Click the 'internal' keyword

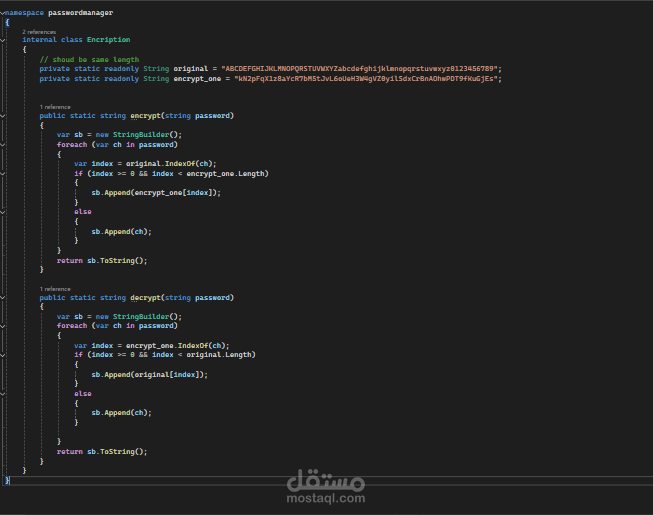39,40
